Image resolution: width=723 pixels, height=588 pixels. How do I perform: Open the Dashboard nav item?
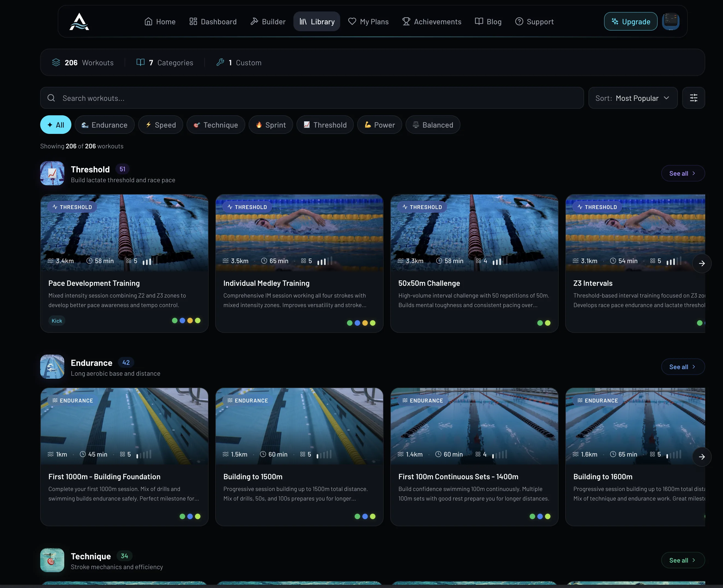(213, 22)
